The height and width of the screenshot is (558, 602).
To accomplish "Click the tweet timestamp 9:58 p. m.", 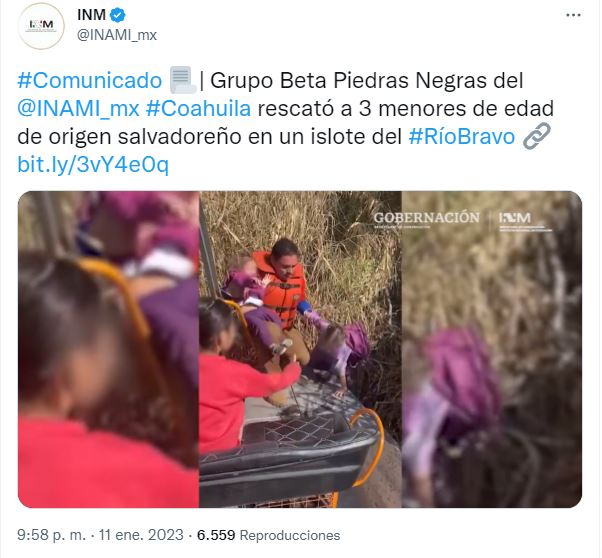I will (51, 535).
